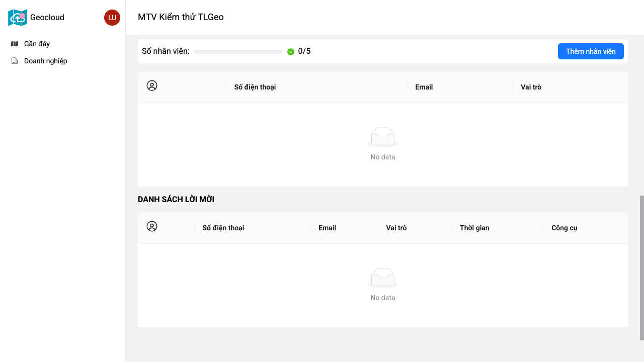Click the Số nhân viên progress bar

tap(238, 52)
